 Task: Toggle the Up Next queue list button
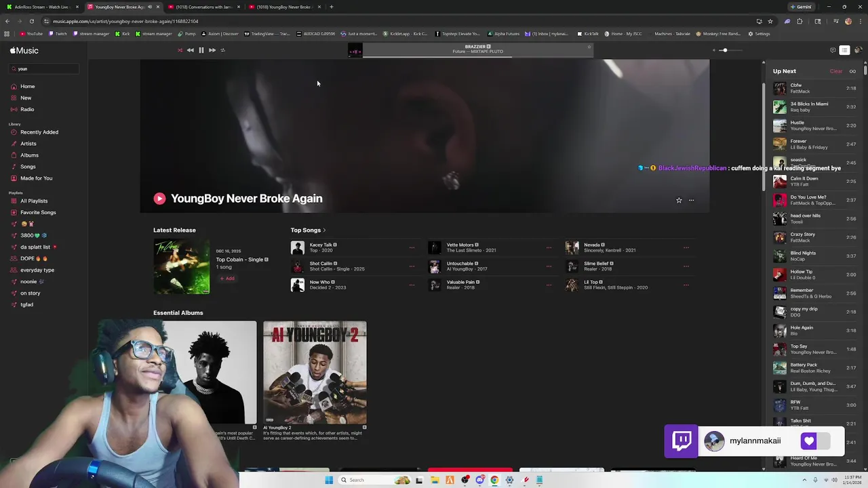(844, 50)
